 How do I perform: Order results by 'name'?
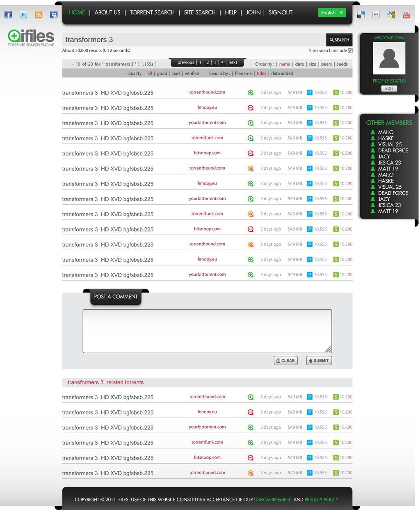(285, 64)
